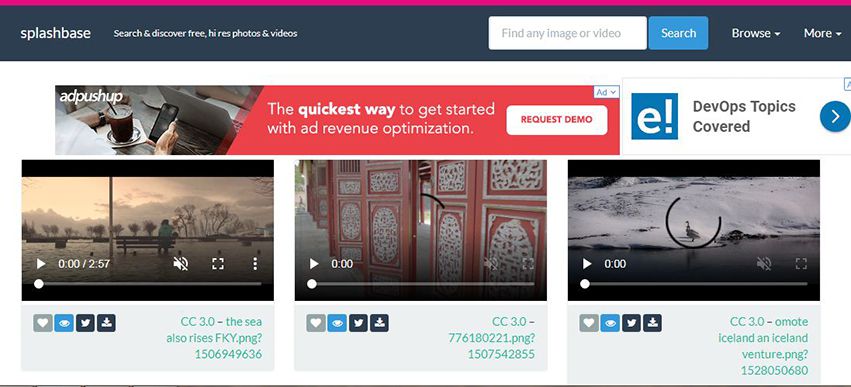Image resolution: width=851 pixels, height=387 pixels.
Task: Click the blue Search button
Action: point(678,33)
